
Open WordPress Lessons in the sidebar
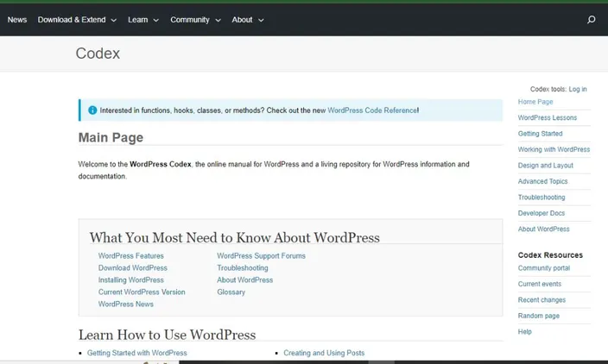pyautogui.click(x=548, y=117)
